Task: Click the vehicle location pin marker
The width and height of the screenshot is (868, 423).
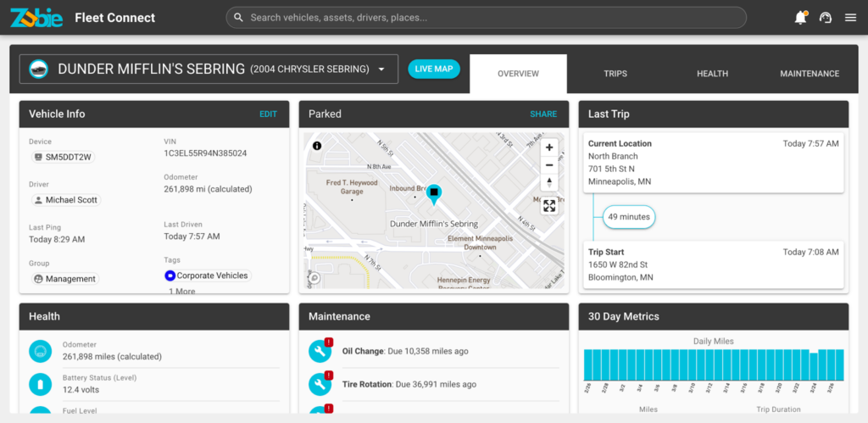Action: [434, 194]
